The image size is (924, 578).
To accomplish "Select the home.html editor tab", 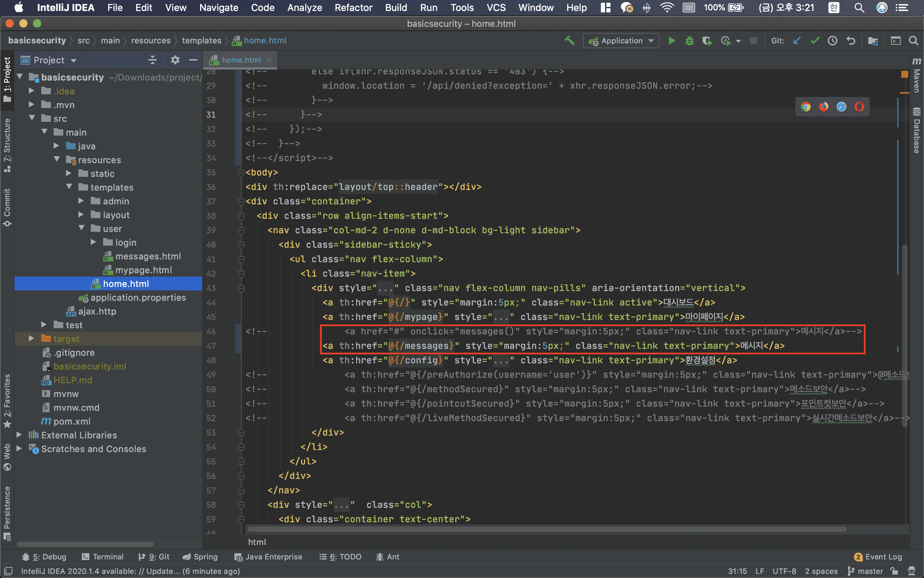I will point(241,60).
